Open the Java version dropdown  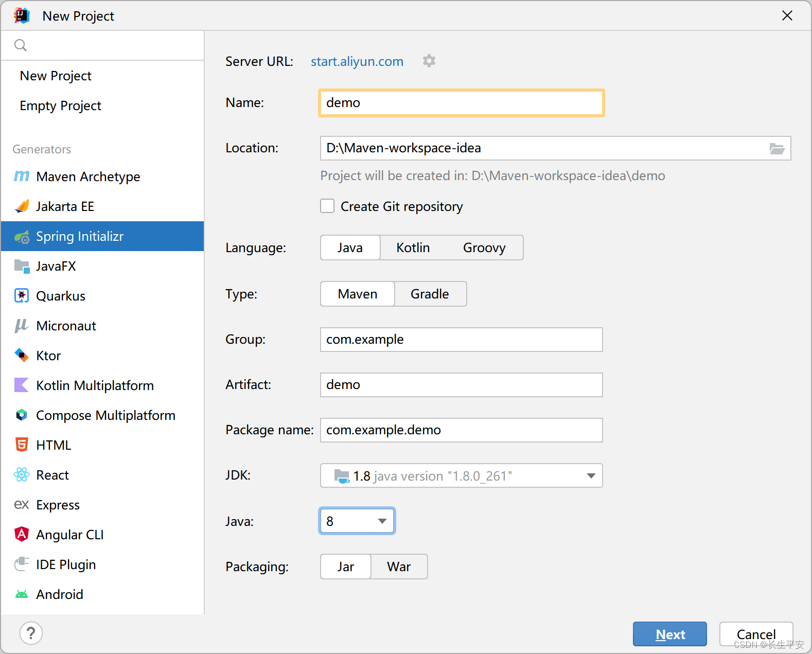[357, 521]
